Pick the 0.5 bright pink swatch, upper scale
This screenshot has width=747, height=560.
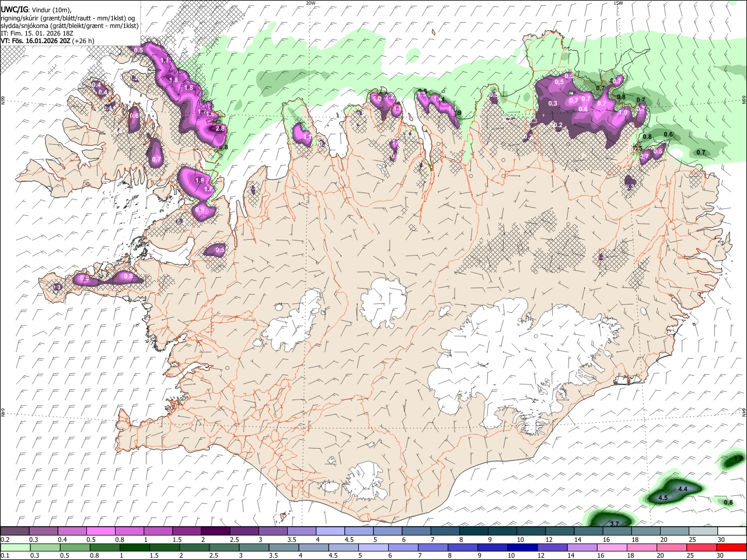(x=100, y=531)
